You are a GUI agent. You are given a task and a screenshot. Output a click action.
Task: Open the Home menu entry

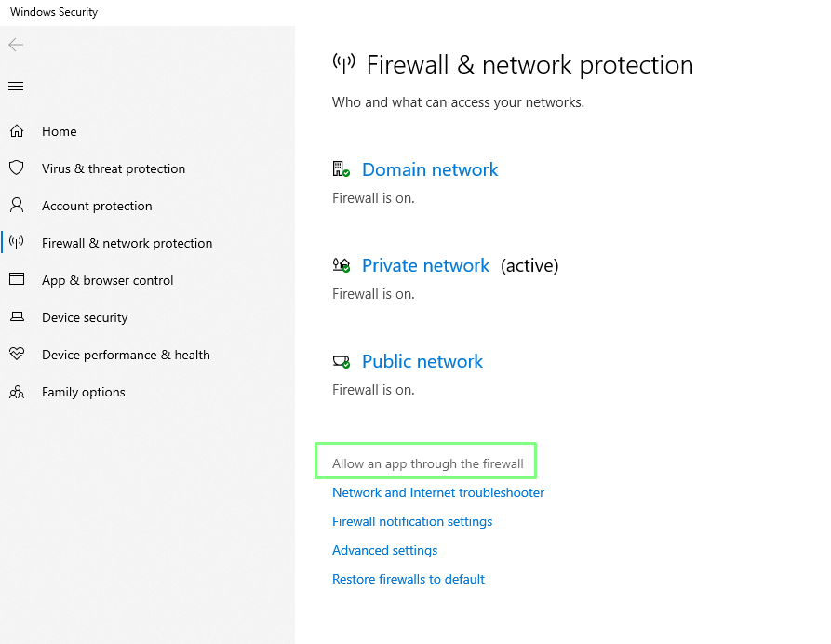point(59,131)
